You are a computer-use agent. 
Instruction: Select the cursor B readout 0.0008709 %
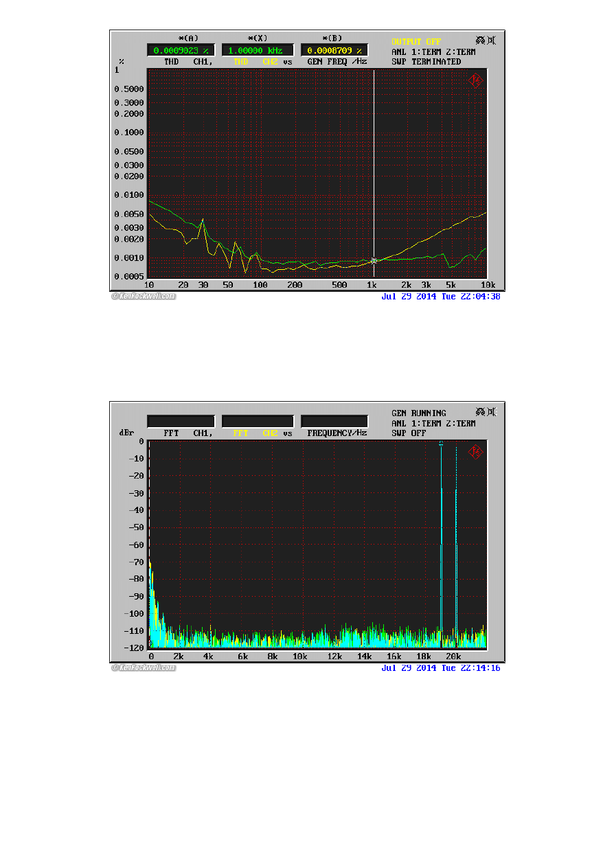(x=334, y=50)
